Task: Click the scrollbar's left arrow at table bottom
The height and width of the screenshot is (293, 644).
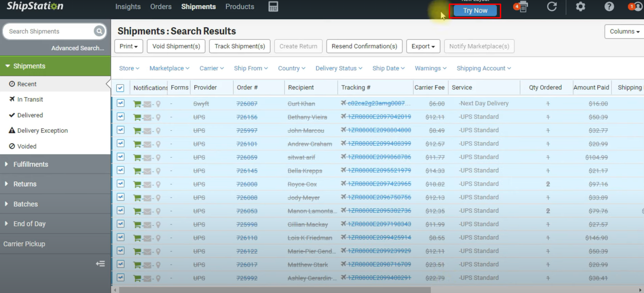Action: [x=115, y=290]
